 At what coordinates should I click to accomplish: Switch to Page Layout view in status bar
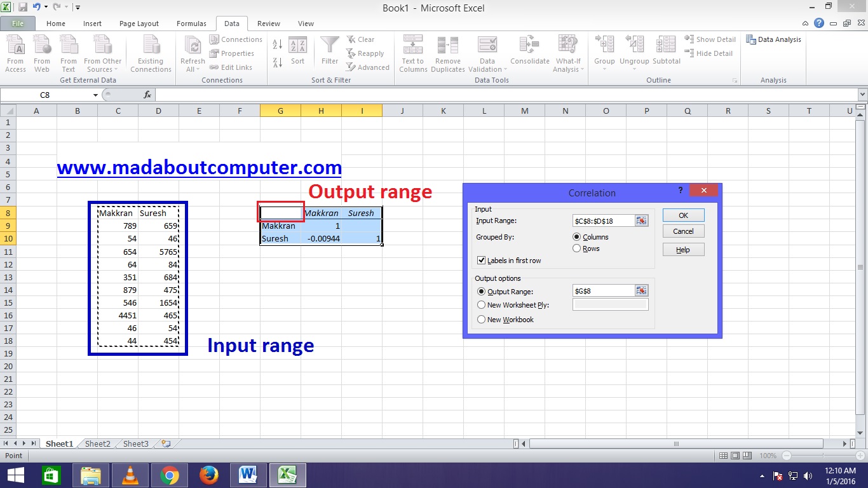coord(736,456)
